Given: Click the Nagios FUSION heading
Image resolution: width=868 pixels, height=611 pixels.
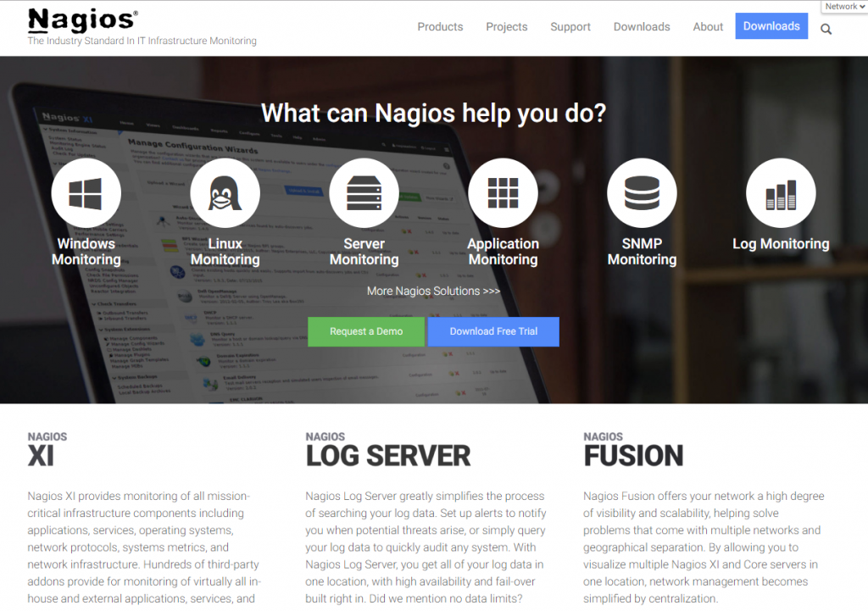Looking at the screenshot, I should point(633,450).
